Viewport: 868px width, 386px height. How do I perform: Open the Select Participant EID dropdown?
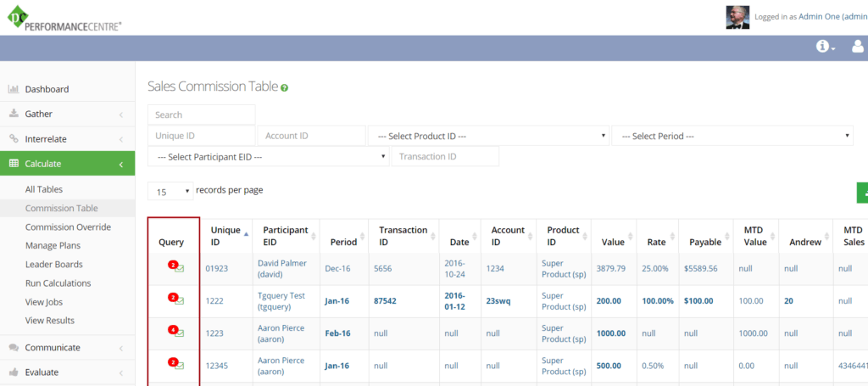pyautogui.click(x=269, y=157)
